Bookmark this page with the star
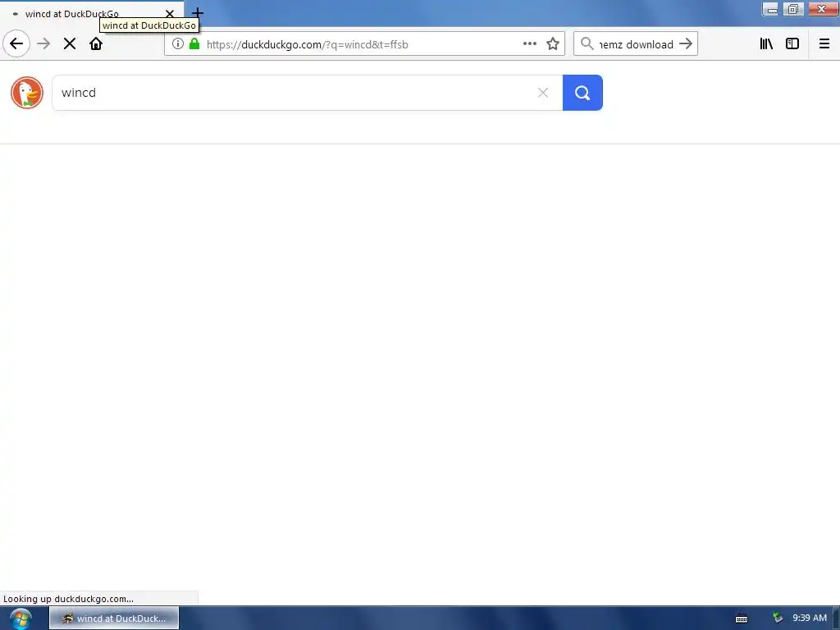The height and width of the screenshot is (630, 840). 553,44
